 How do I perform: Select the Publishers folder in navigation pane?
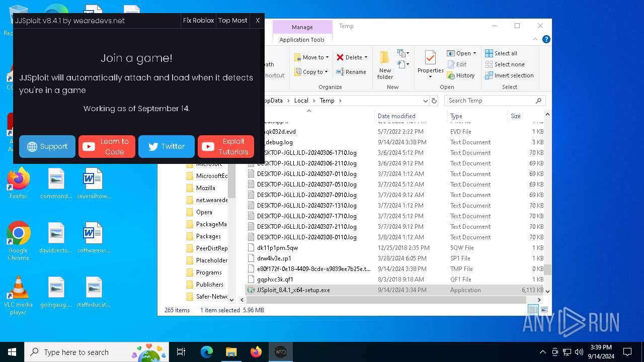click(x=210, y=285)
